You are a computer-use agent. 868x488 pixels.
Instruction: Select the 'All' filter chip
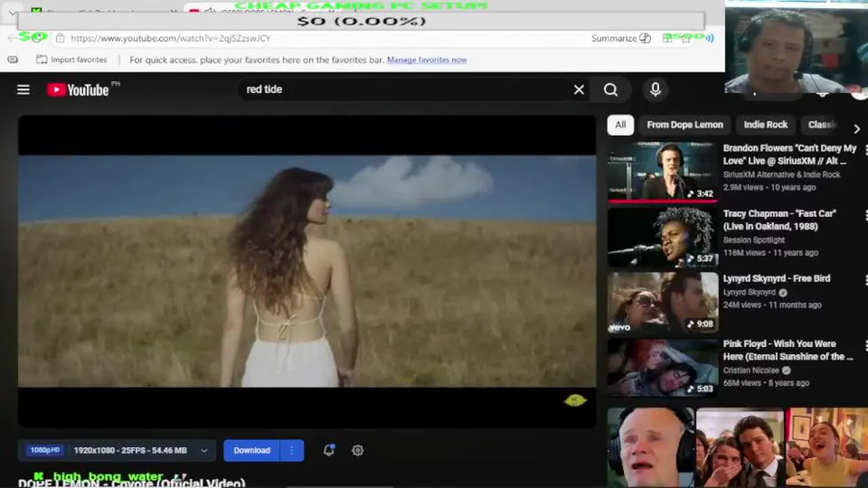[620, 125]
